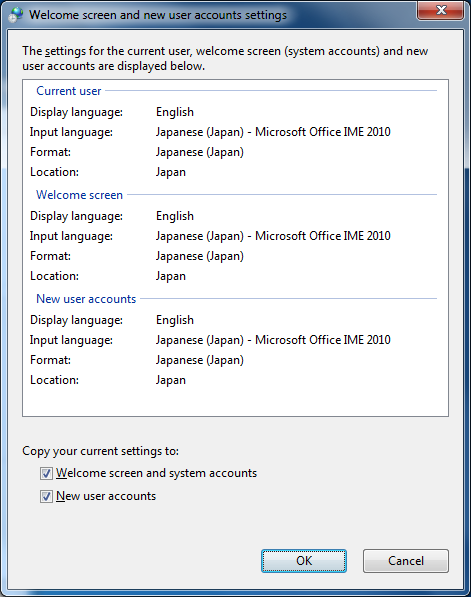
Task: Click New user accounts Display language English
Action: coord(175,320)
